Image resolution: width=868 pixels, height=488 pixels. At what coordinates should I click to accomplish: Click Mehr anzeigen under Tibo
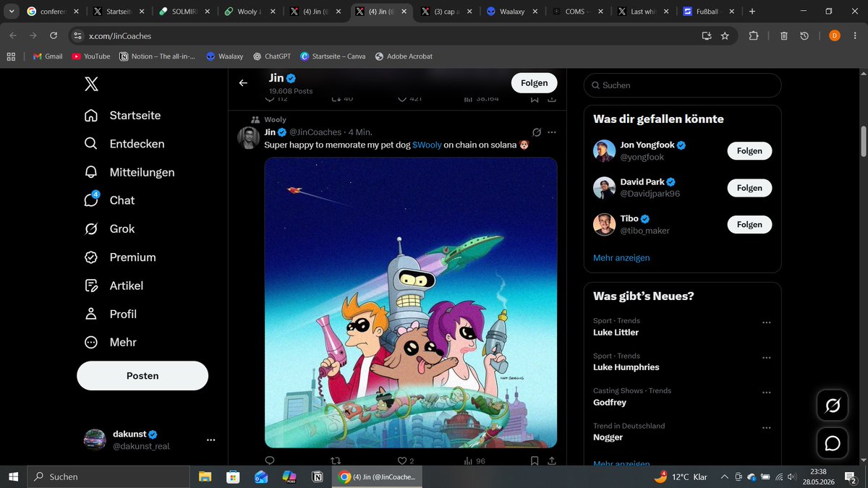621,258
